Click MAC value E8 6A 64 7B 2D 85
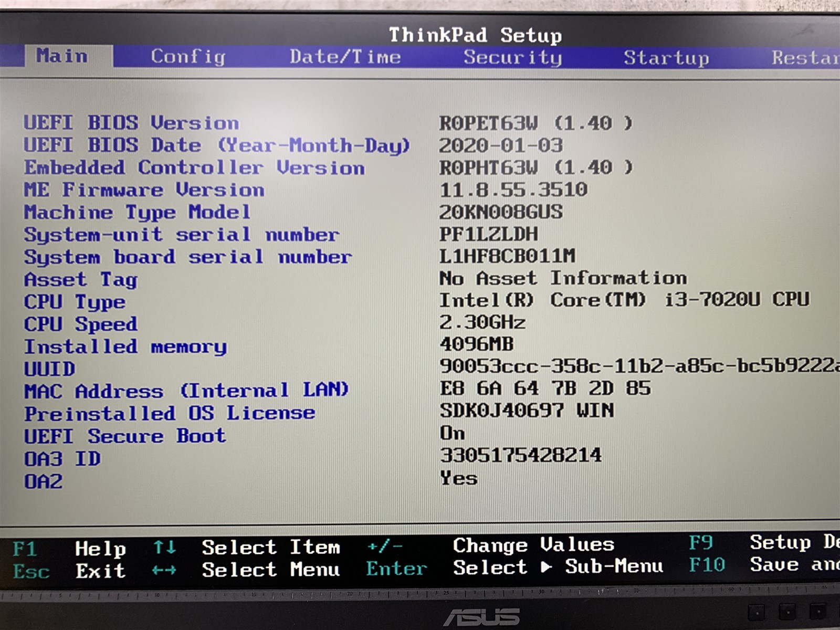 [x=545, y=388]
